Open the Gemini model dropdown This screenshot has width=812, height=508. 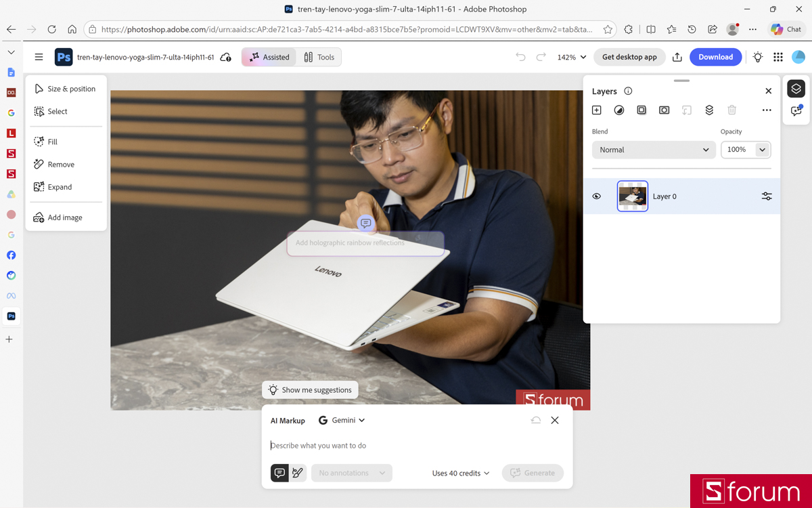point(342,420)
